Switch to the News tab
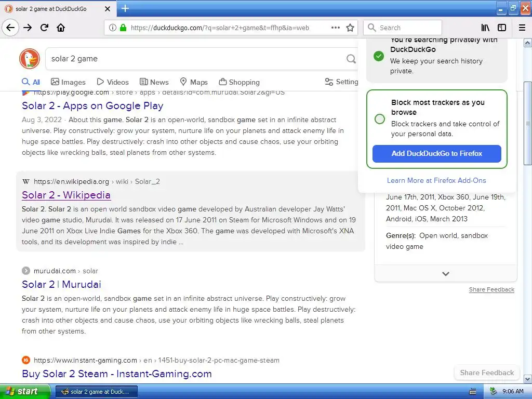This screenshot has width=532, height=399. coord(154,82)
